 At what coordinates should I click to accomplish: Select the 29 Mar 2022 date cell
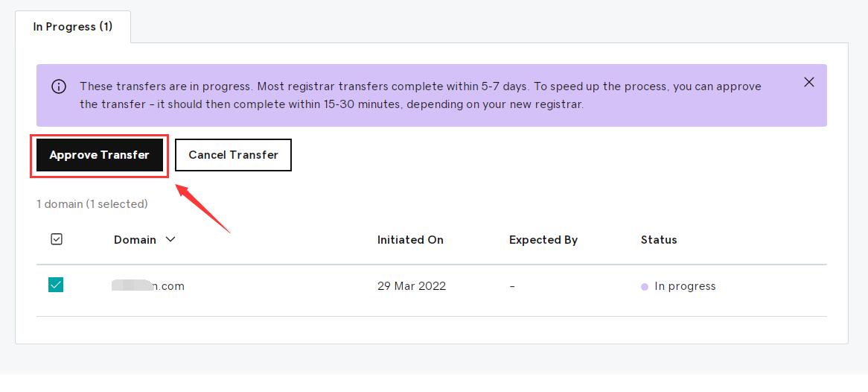pyautogui.click(x=412, y=286)
